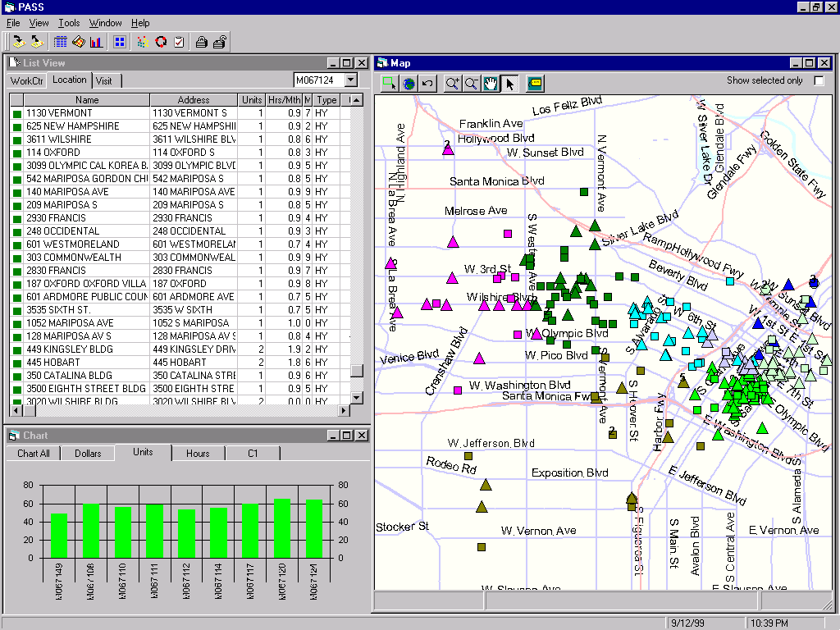Select the 3535 SIXTH ST. row

pos(180,309)
